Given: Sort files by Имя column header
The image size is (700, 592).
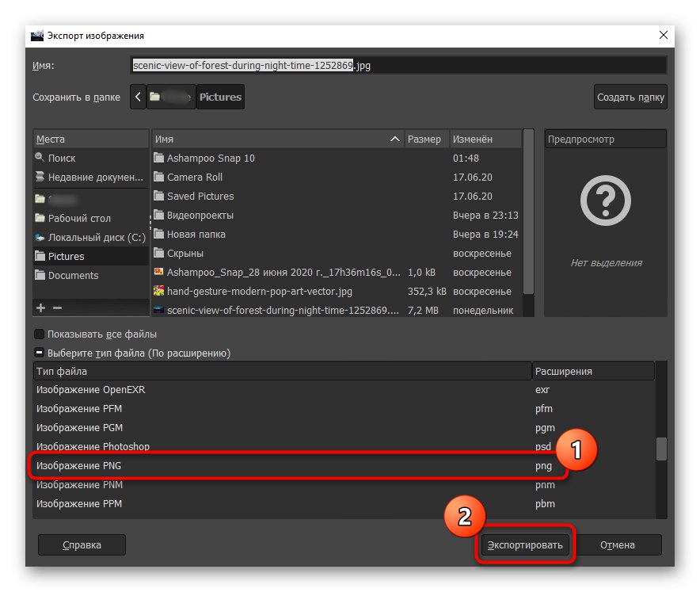Looking at the screenshot, I should (278, 139).
